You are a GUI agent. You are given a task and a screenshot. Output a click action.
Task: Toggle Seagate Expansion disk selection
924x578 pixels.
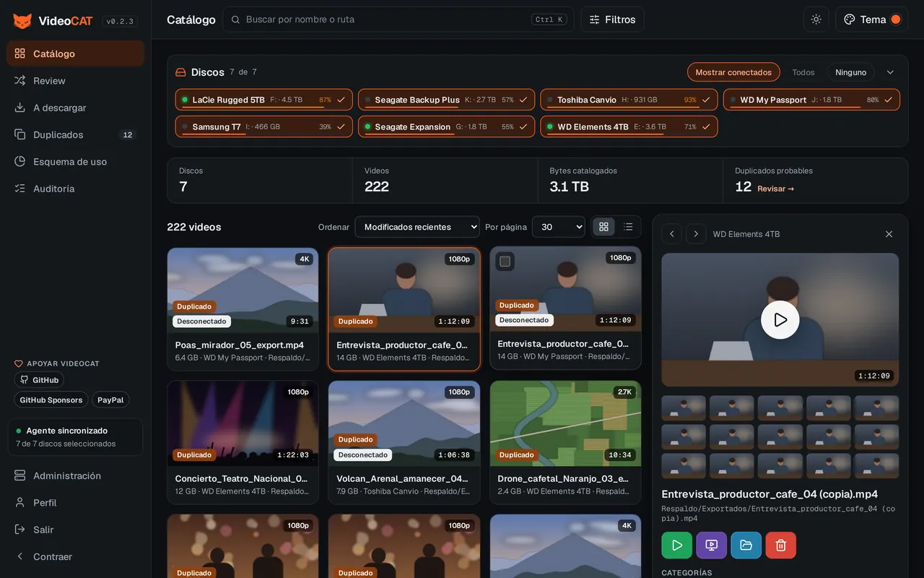tap(447, 126)
